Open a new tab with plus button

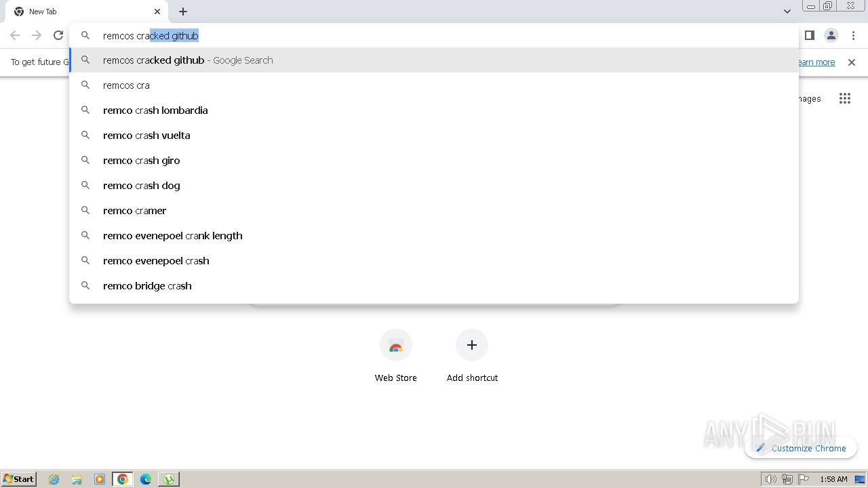(x=183, y=12)
